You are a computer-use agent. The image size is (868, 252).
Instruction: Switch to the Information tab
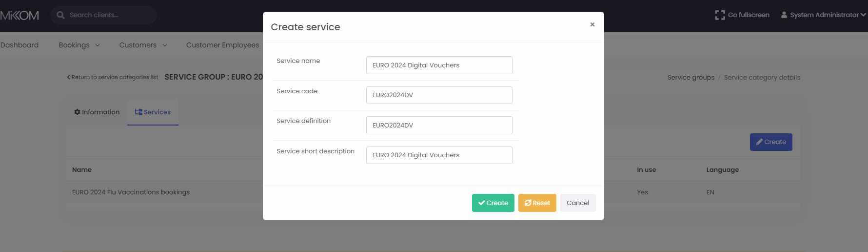pyautogui.click(x=97, y=112)
